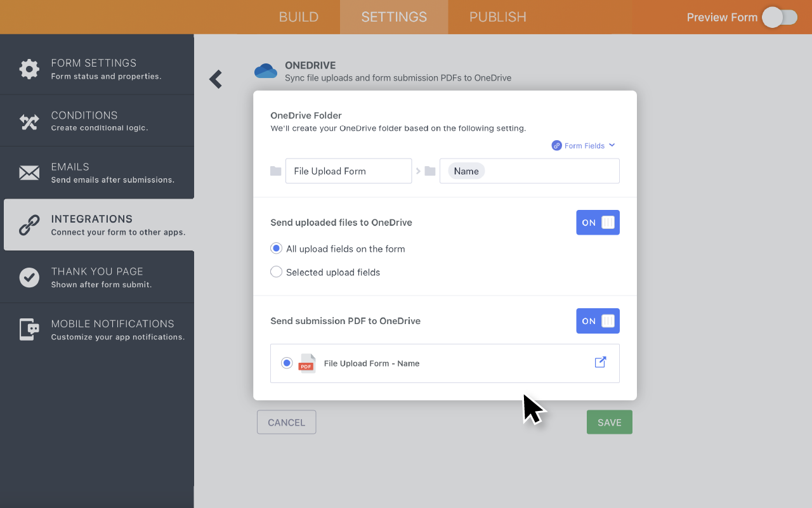Screen dimensions: 812x508
Task: Click the Integrations link icon
Action: pyautogui.click(x=29, y=225)
